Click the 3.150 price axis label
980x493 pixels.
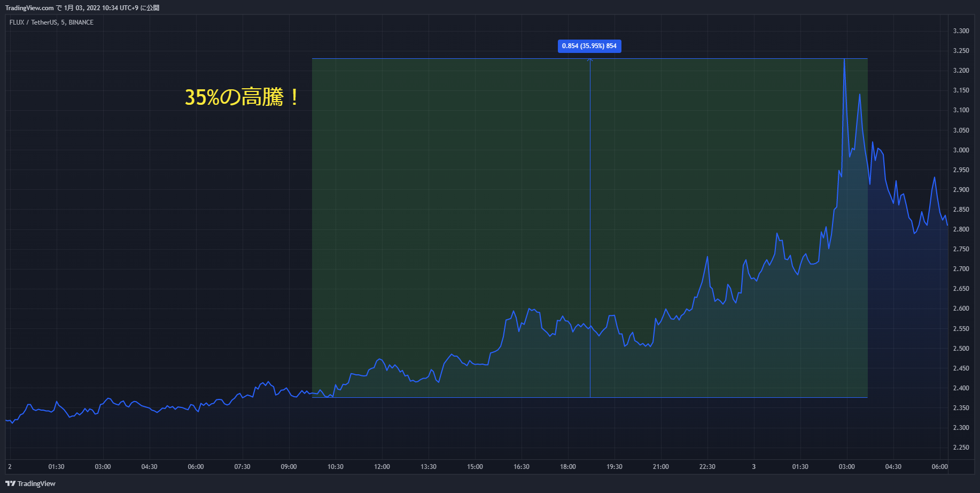pos(961,90)
